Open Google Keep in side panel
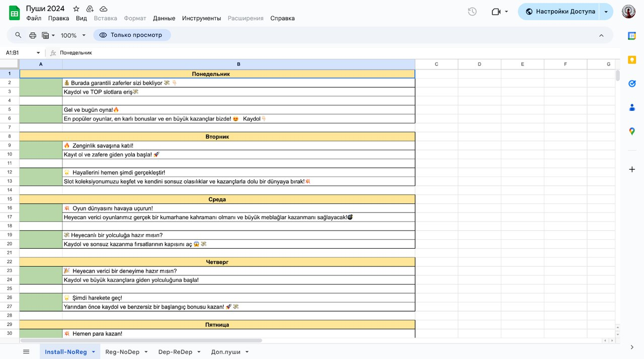 (632, 59)
